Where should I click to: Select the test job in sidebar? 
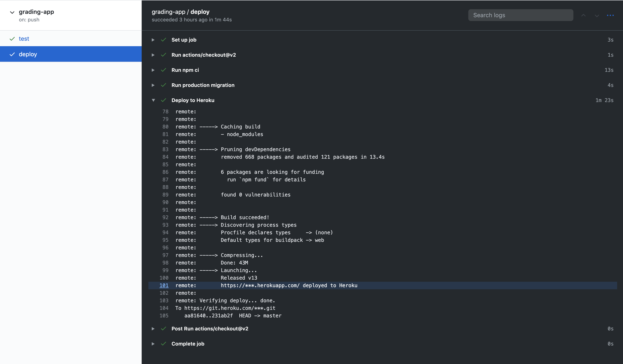point(24,39)
